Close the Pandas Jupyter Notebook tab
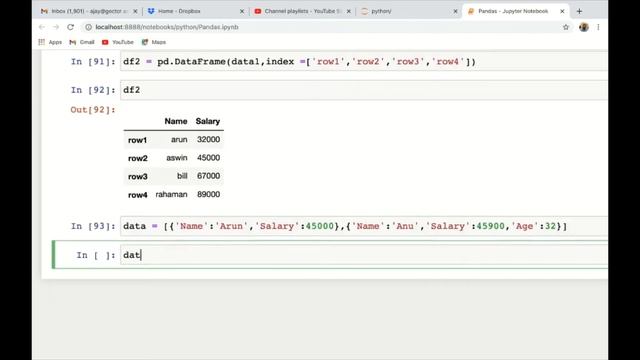Image resolution: width=640 pixels, height=360 pixels. point(562,11)
